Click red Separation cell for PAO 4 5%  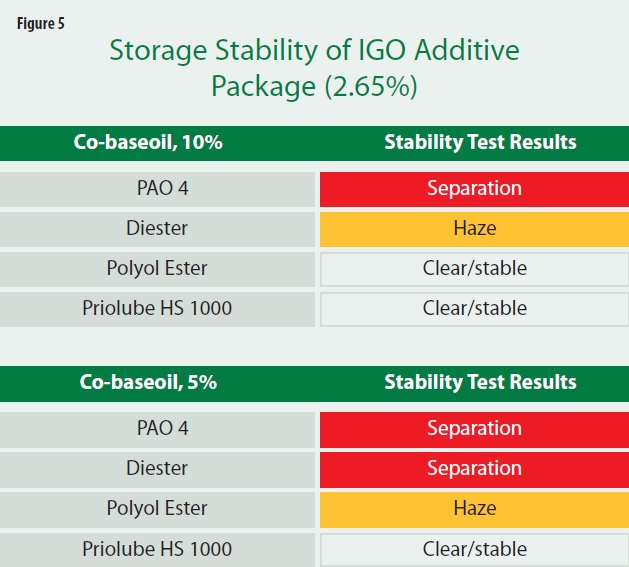pyautogui.click(x=474, y=429)
